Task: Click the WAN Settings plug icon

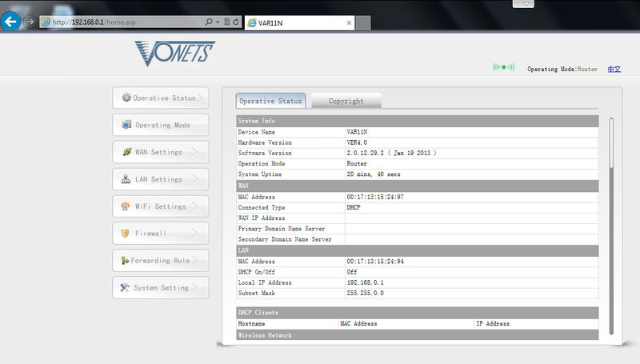Action: [x=127, y=152]
